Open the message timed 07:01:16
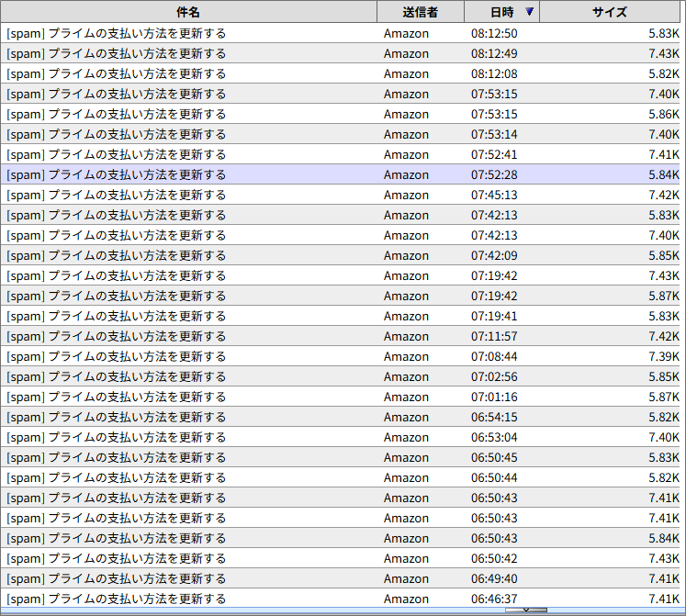 point(341,397)
